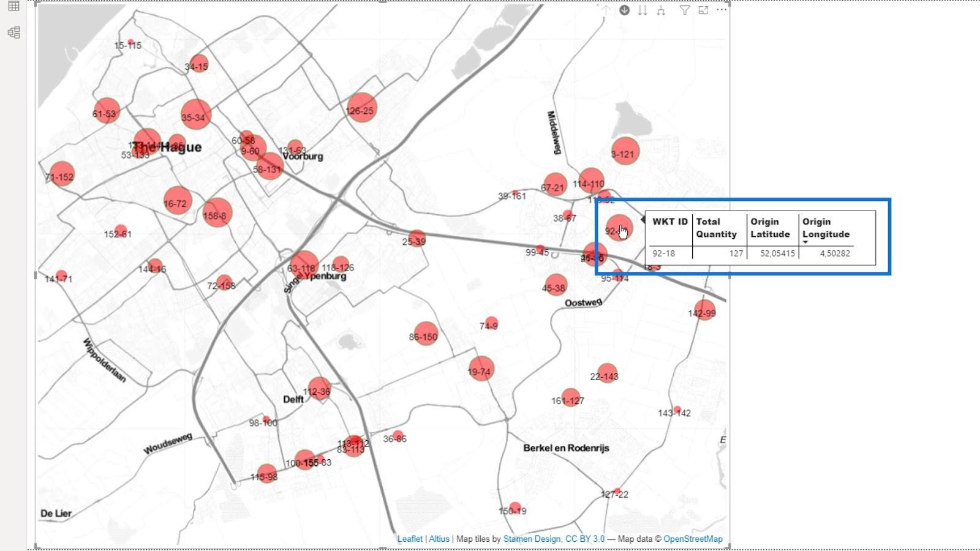Viewport: 980px width, 551px height.
Task: Click the Origin Latitude column header
Action: [771, 228]
